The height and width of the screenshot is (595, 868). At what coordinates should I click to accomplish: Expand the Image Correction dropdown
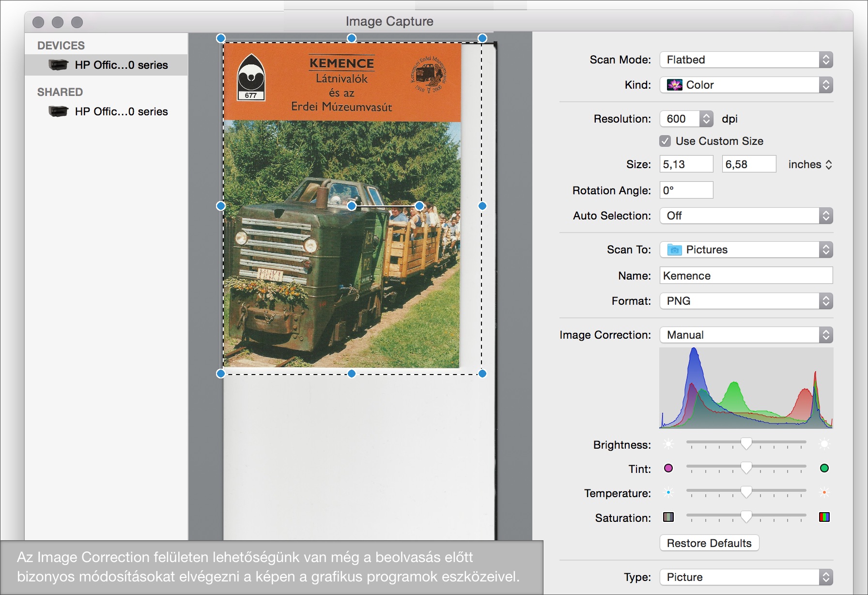click(x=746, y=335)
